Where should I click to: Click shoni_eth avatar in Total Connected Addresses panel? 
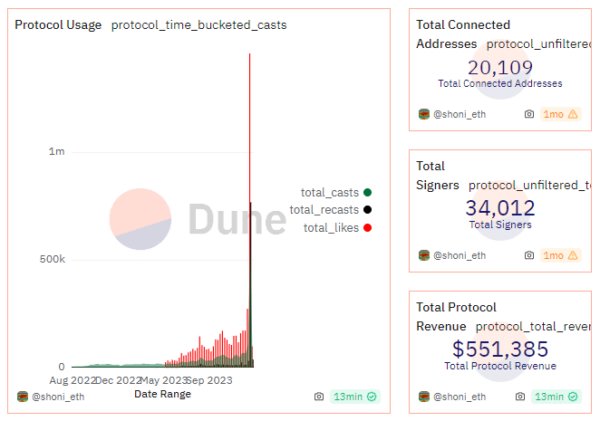424,114
